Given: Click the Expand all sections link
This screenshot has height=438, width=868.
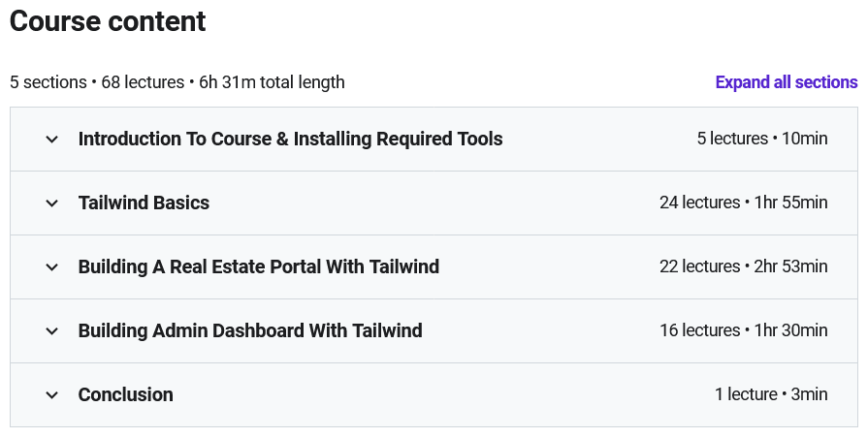Looking at the screenshot, I should click(x=786, y=82).
